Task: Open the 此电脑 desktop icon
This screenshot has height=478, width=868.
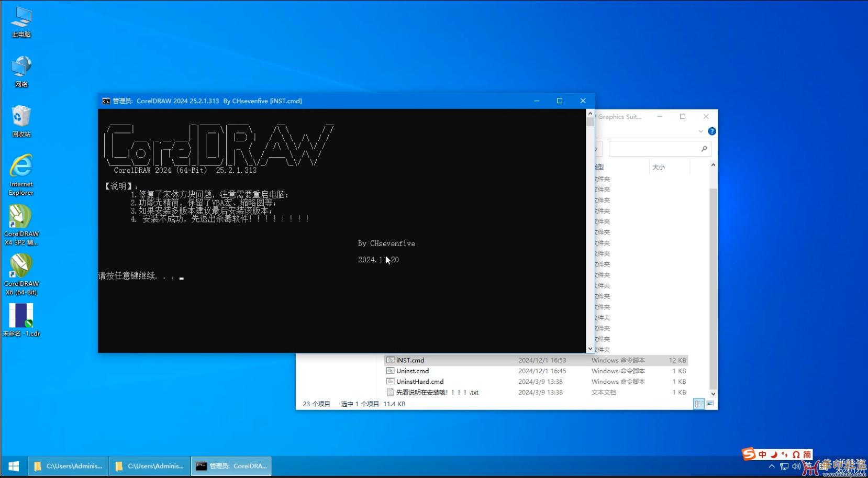Action: pyautogui.click(x=21, y=22)
